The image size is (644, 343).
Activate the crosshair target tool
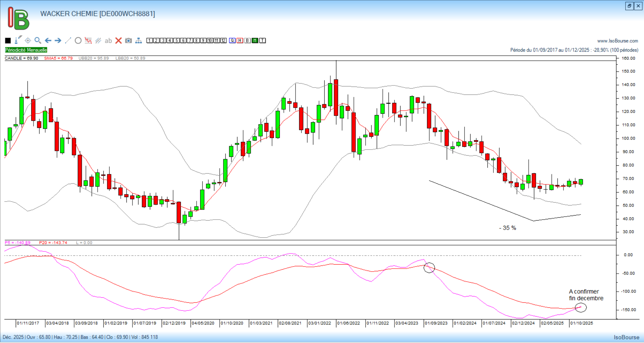click(28, 41)
